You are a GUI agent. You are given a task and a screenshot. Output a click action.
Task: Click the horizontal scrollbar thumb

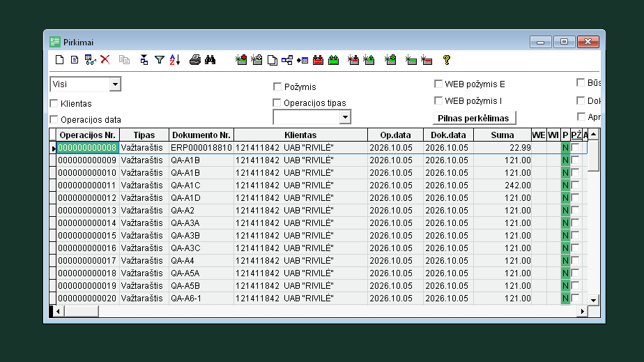tap(82, 312)
